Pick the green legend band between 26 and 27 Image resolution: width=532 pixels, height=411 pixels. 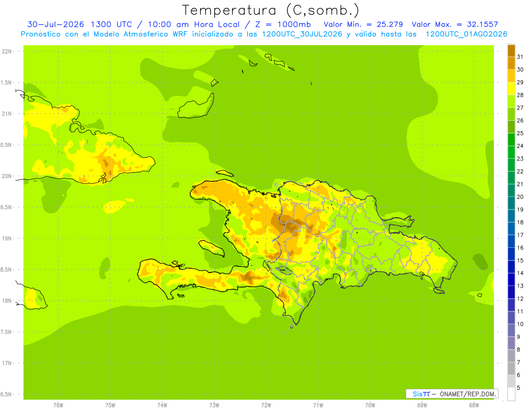coord(511,114)
